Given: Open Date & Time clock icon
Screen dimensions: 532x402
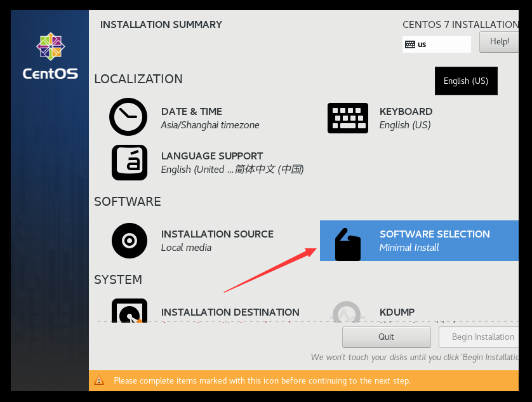Looking at the screenshot, I should 128,117.
